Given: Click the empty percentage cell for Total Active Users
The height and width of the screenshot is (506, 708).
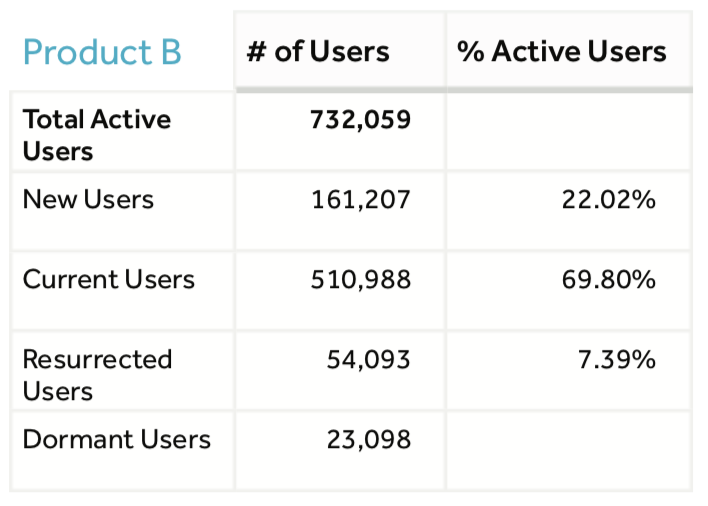Looking at the screenshot, I should click(x=568, y=131).
